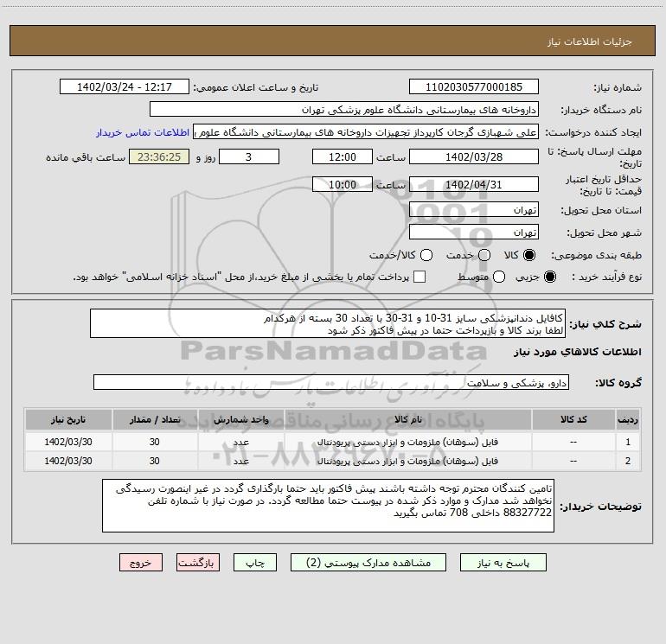
Task: Click the اطلاعات کالاهای مورد نیاز section title
Action: (x=578, y=352)
